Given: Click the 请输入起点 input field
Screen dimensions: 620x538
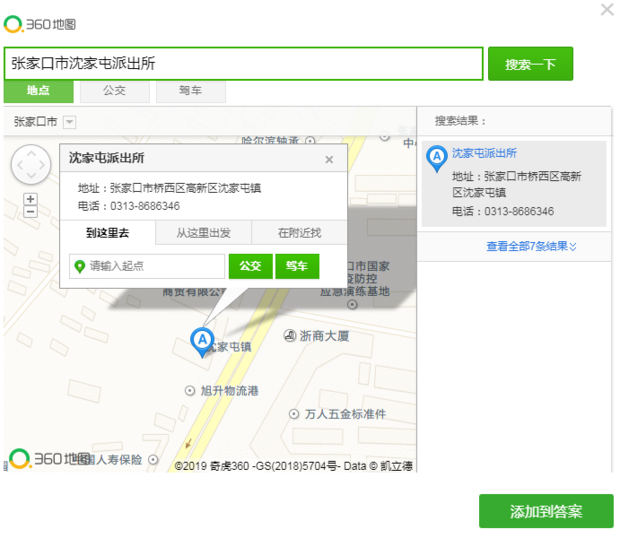Looking at the screenshot, I should pos(147,266).
